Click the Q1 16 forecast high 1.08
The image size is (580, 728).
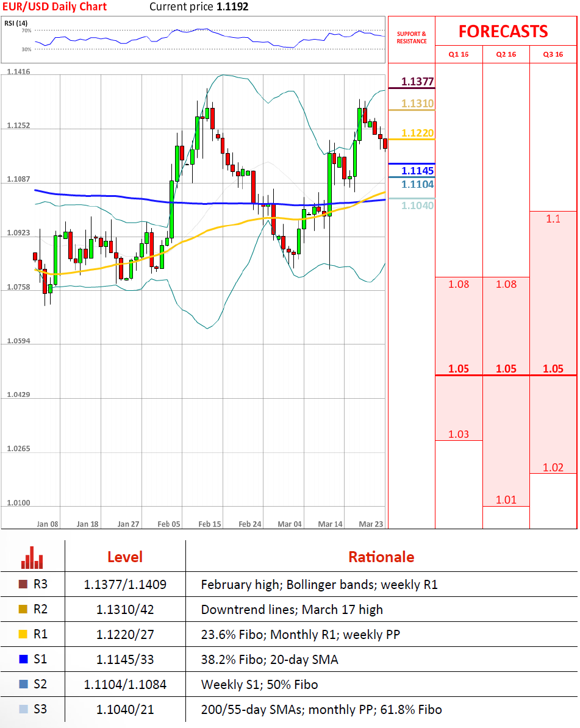459,284
